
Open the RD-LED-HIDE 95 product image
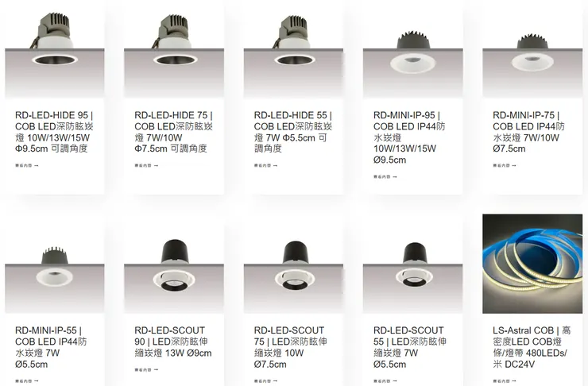[54, 49]
